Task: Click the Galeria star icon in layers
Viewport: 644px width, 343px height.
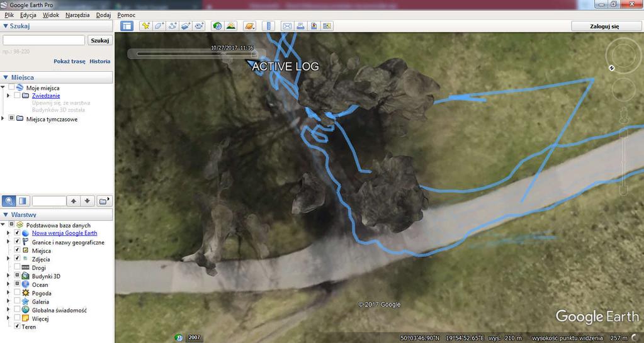Action: [26, 301]
